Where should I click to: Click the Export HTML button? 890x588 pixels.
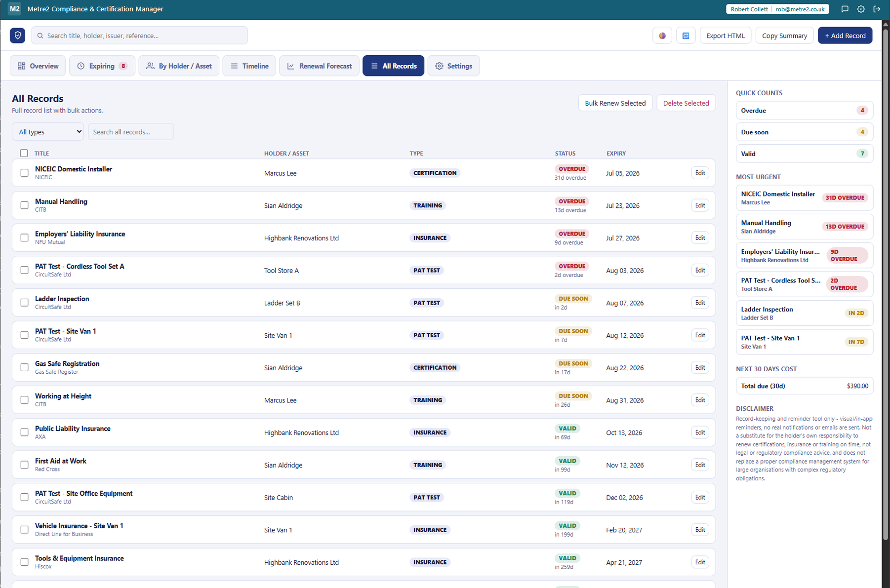tap(726, 36)
